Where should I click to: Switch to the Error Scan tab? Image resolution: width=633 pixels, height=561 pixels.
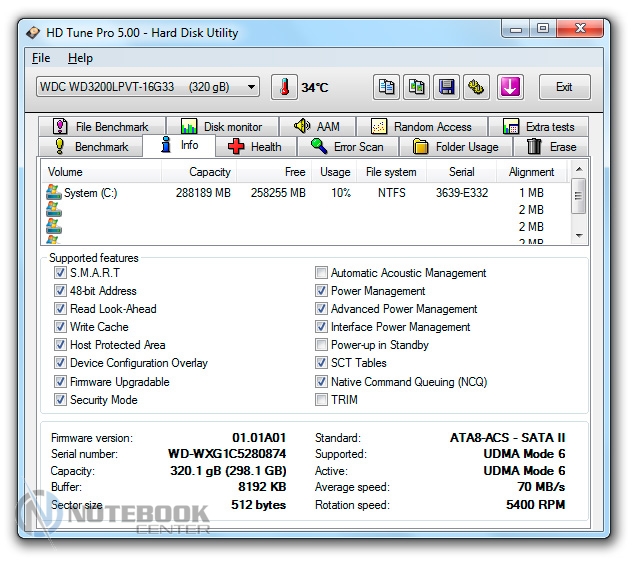pyautogui.click(x=347, y=147)
